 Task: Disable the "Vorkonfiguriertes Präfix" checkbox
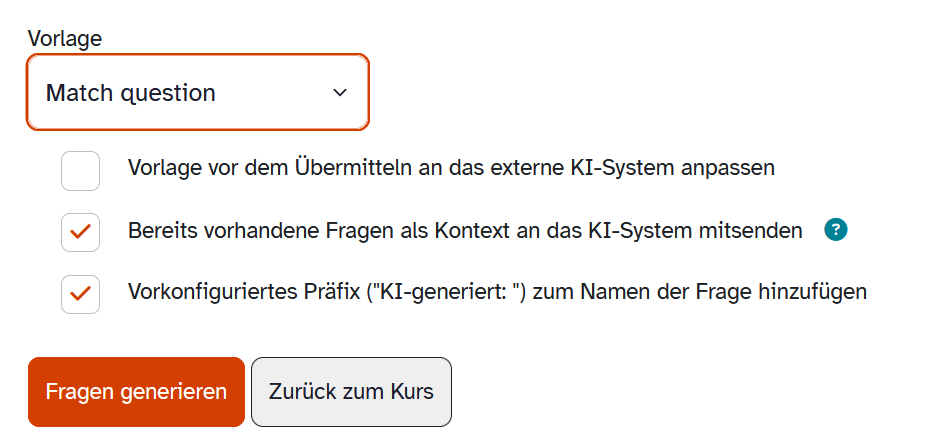click(80, 294)
